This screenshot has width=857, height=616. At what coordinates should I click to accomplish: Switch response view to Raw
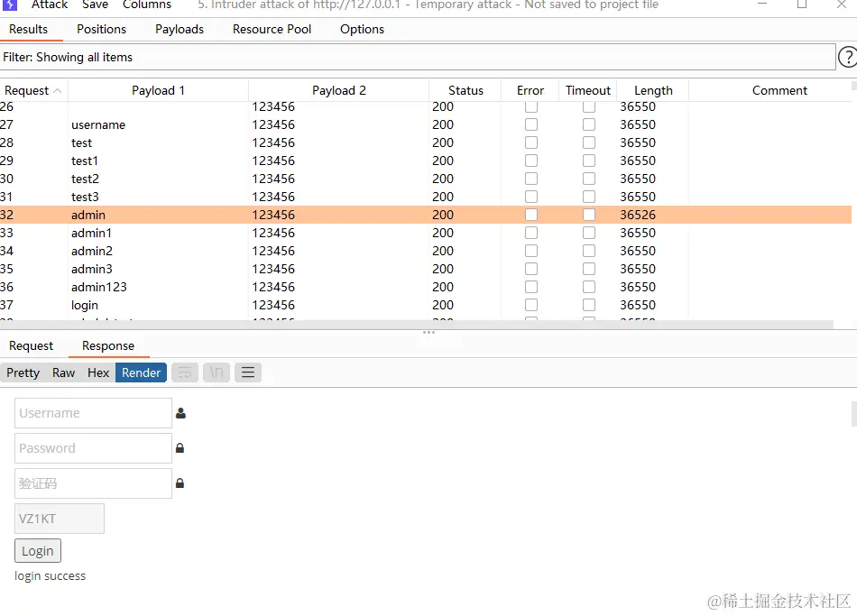[63, 372]
